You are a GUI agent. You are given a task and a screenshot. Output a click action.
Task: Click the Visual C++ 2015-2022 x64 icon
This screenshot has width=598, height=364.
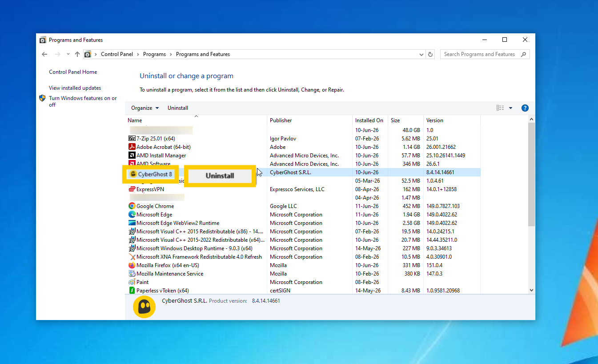[x=132, y=240]
